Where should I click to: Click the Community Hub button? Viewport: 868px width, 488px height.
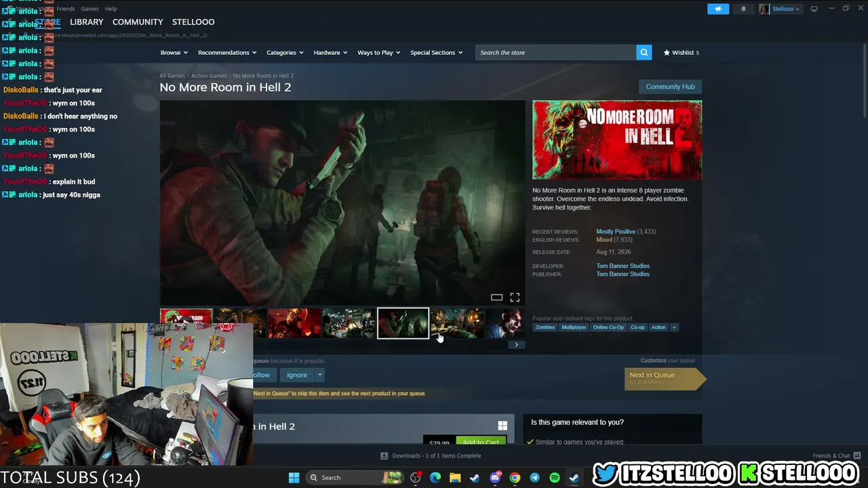(670, 87)
